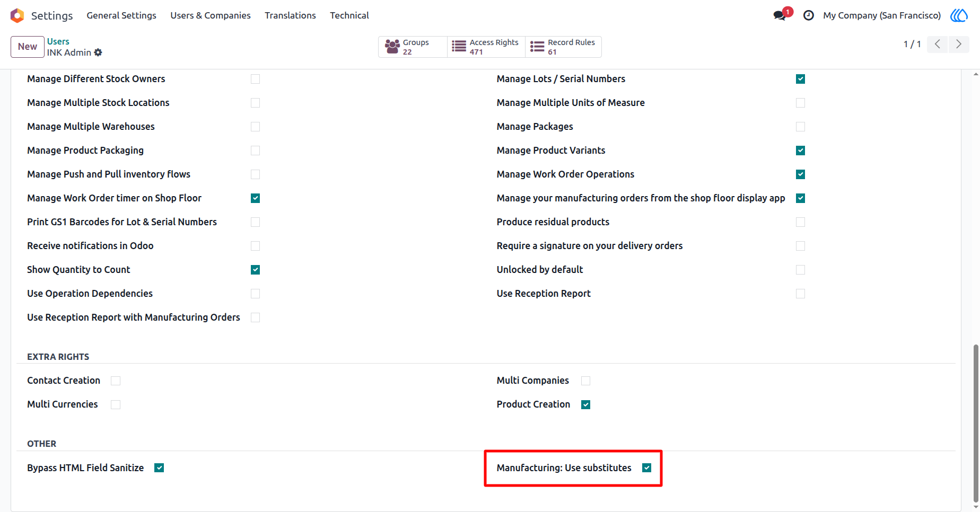Open General Settings menu item
The width and height of the screenshot is (980, 512).
click(x=121, y=15)
